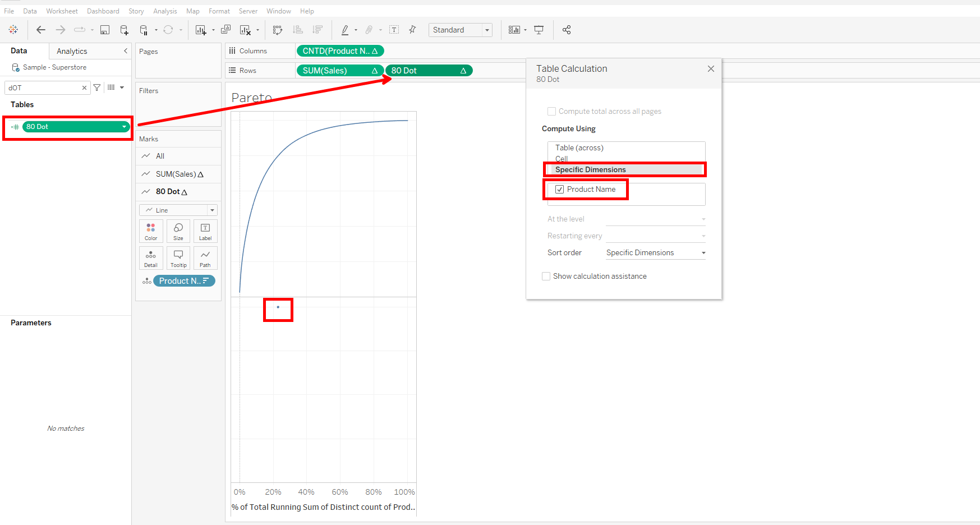The height and width of the screenshot is (525, 980).
Task: Select the SUM(Sales) marks card row
Action: pos(178,174)
